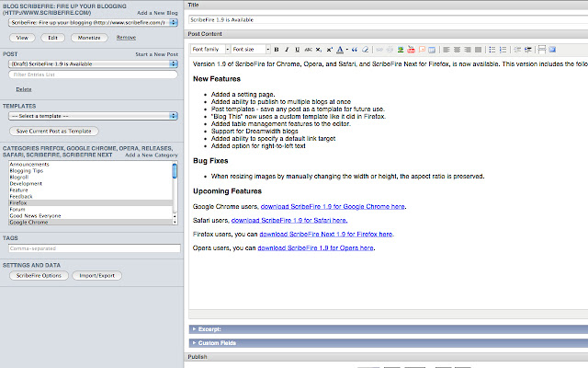Screen dimensions: 588x368
Task: Open the post selector showing the draft
Action: pyautogui.click(x=93, y=63)
